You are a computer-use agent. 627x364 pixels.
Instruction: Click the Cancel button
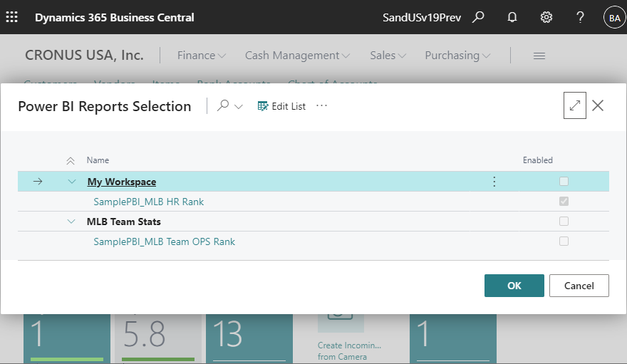[579, 286]
